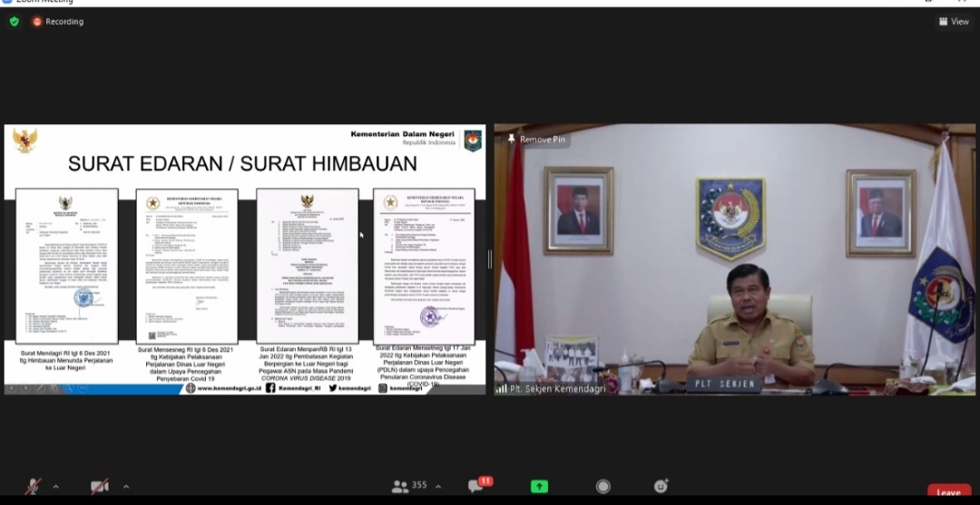This screenshot has width=980, height=505.
Task: Start video with the camera icon
Action: (x=99, y=487)
